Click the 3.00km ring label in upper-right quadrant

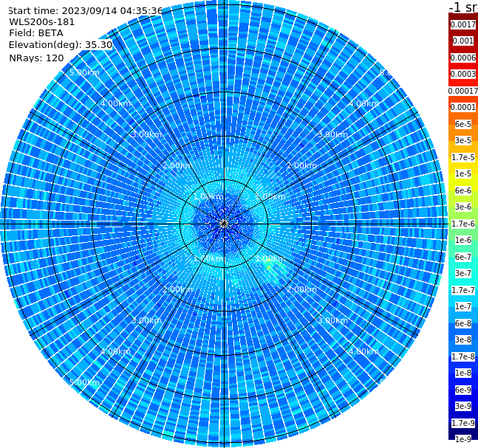coord(333,134)
